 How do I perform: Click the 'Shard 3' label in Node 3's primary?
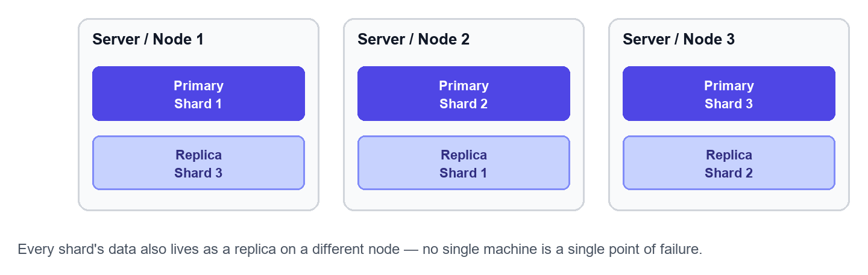[729, 104]
